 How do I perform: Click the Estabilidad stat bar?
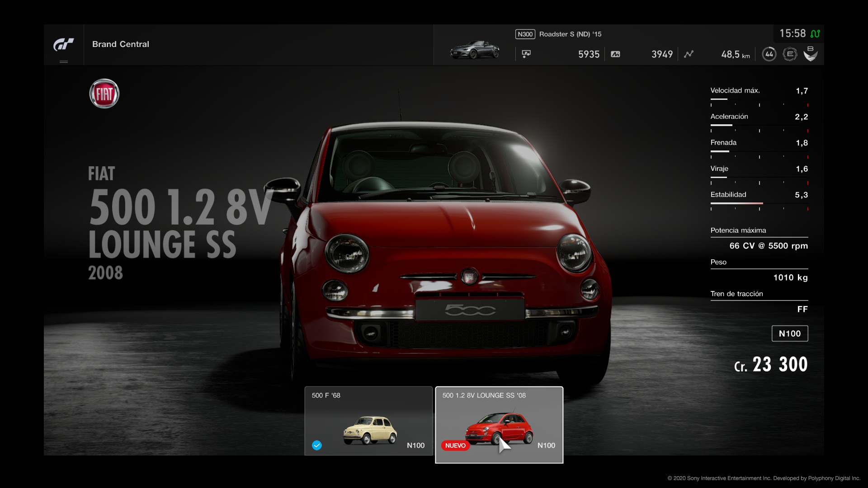pyautogui.click(x=759, y=203)
